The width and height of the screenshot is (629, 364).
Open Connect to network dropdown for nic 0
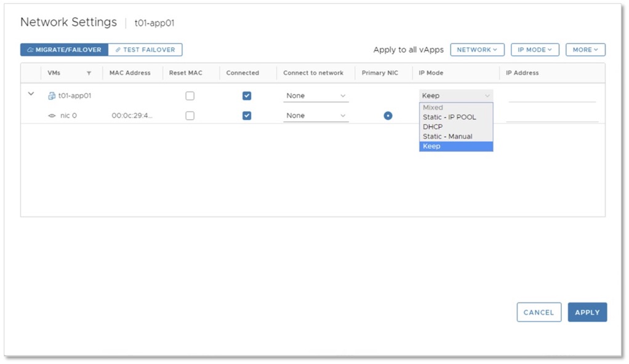(x=316, y=116)
